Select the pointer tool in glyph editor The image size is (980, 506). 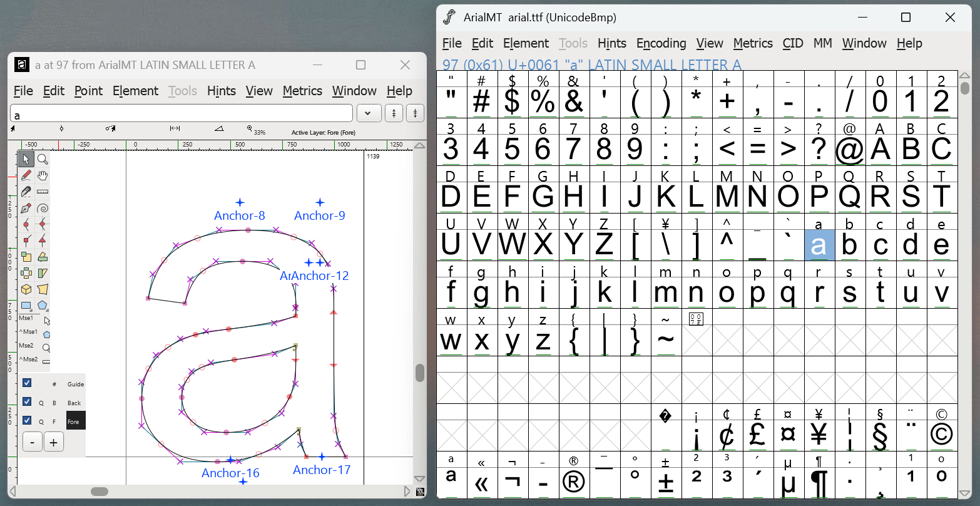pos(26,159)
